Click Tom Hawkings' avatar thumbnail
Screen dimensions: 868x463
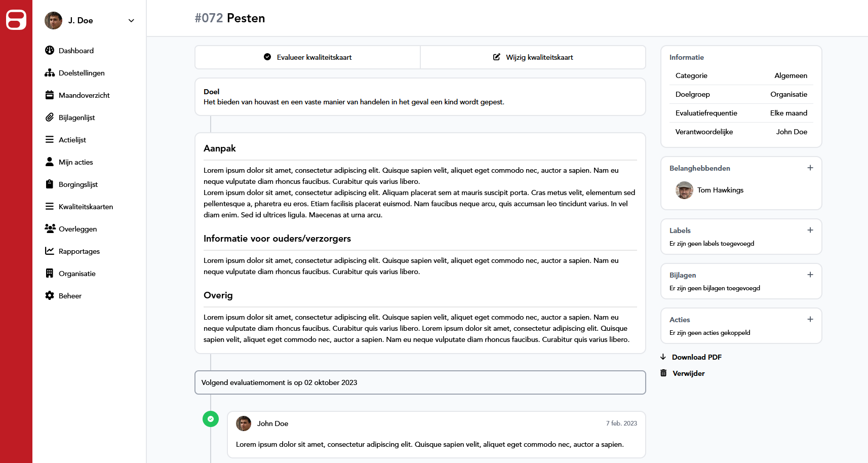[x=684, y=190]
